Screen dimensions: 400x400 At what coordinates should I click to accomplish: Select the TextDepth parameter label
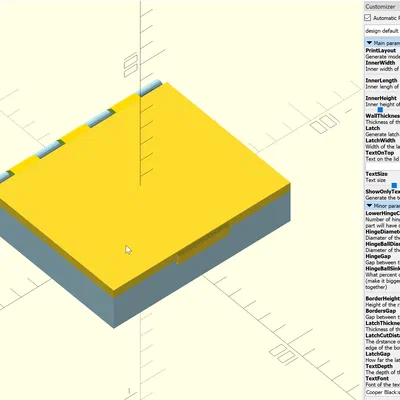pyautogui.click(x=379, y=366)
